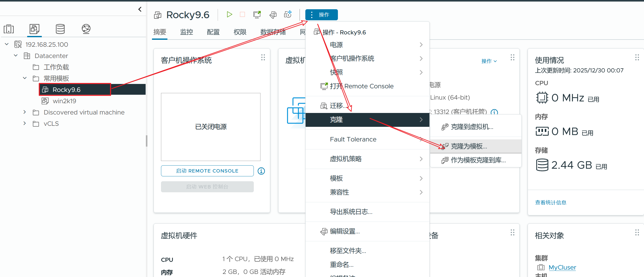
Task: Expand the 模板 submenu
Action: click(x=367, y=178)
